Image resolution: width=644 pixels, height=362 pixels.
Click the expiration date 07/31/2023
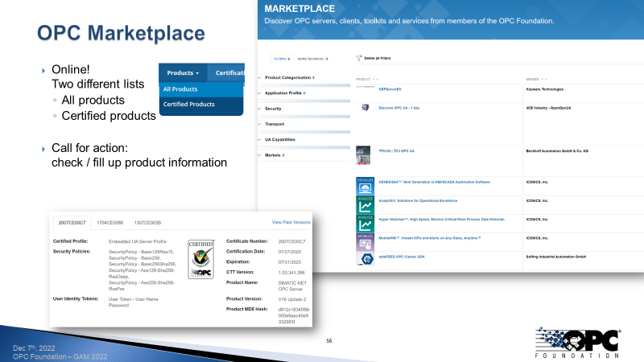coord(290,262)
